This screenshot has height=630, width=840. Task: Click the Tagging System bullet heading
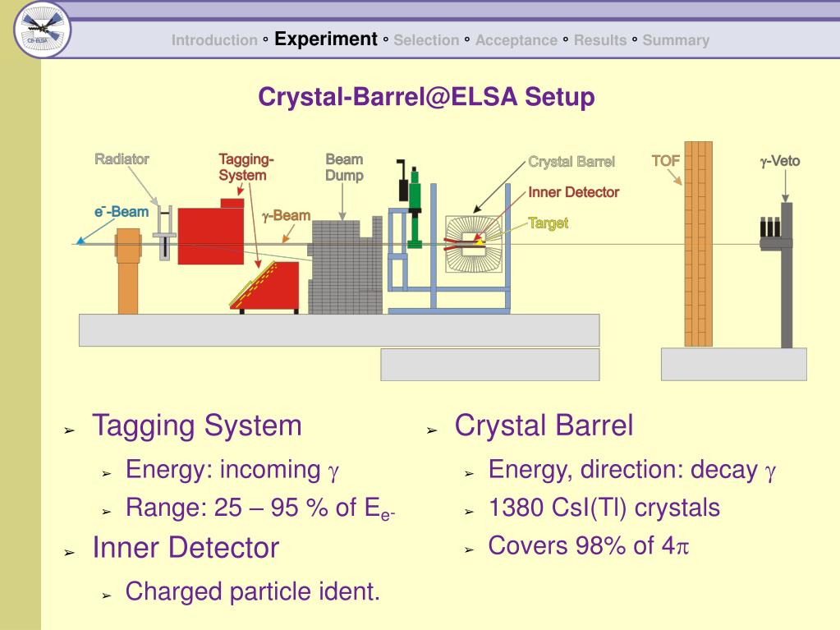click(x=197, y=426)
